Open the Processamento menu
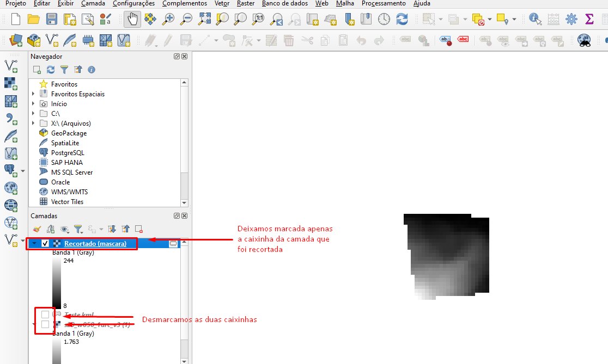Viewport: 608px width, 364px height. [x=384, y=3]
